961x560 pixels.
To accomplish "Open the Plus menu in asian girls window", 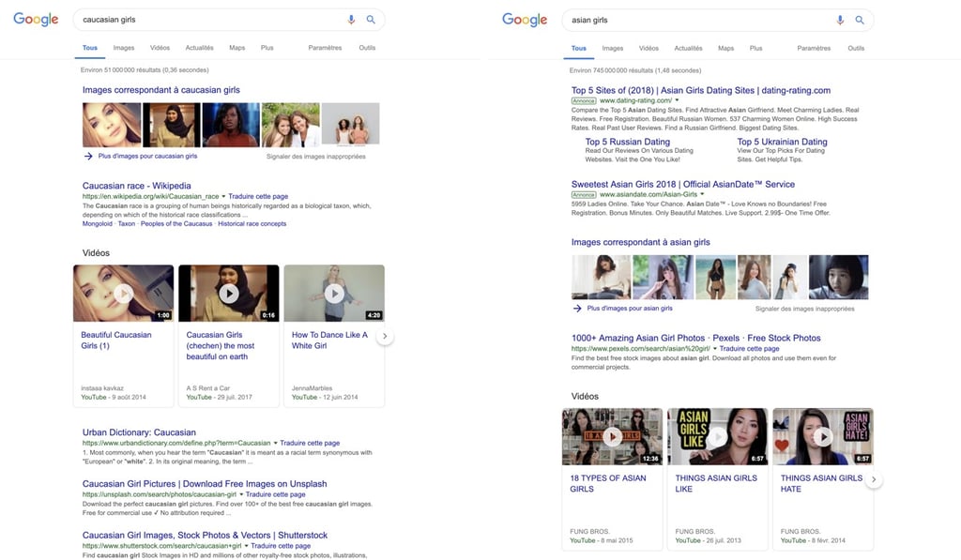I will pyautogui.click(x=756, y=49).
